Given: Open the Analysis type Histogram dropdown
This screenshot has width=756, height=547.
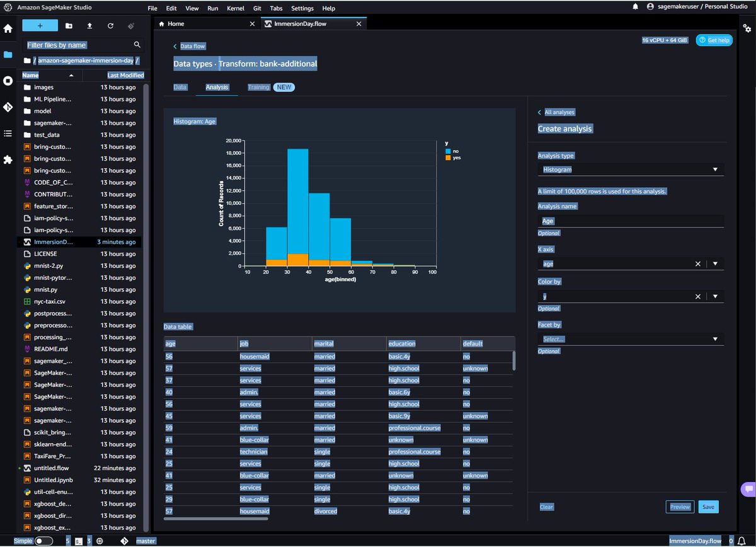Looking at the screenshot, I should pos(631,170).
